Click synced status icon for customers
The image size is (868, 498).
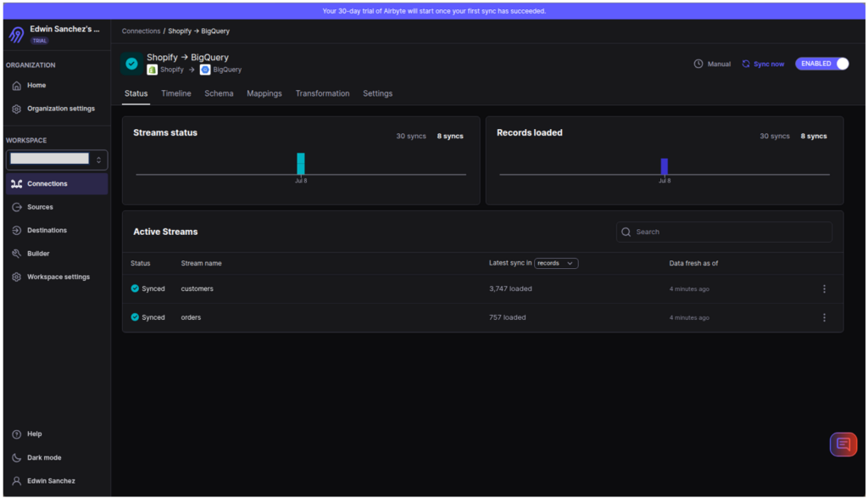coord(135,288)
